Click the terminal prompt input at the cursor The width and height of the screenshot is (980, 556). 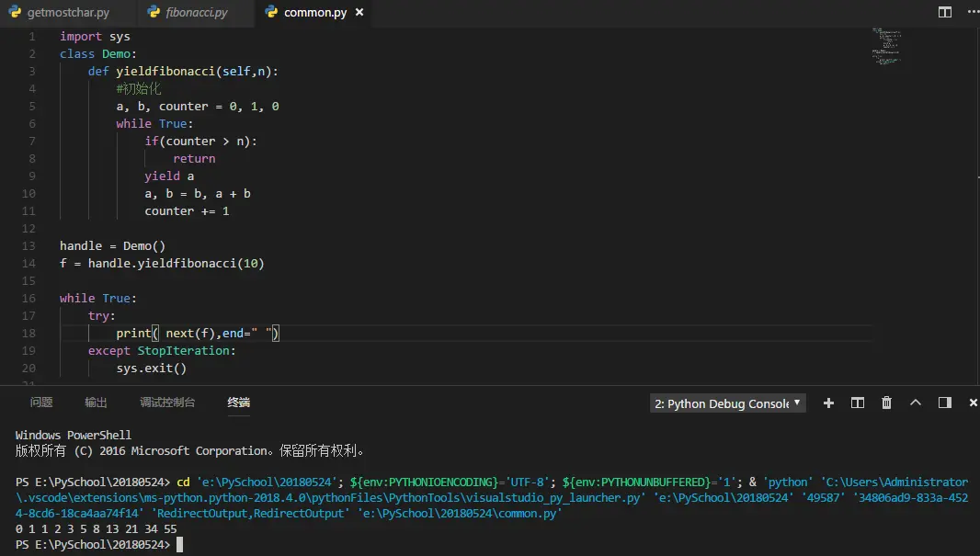coord(179,545)
